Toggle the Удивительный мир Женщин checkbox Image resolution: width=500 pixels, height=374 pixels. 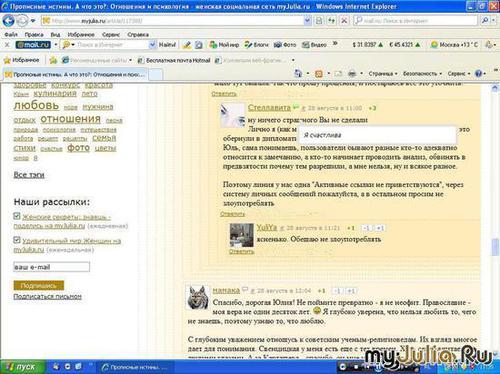point(17,240)
